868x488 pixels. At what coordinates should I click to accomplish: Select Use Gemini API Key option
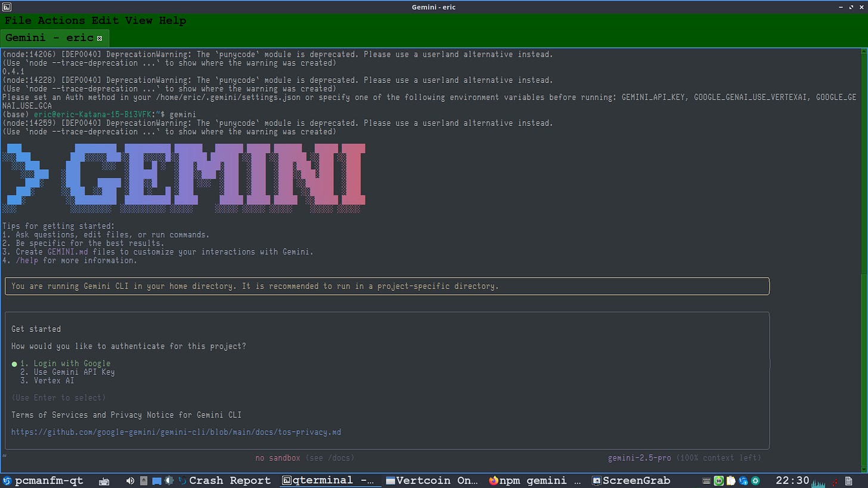tap(67, 372)
